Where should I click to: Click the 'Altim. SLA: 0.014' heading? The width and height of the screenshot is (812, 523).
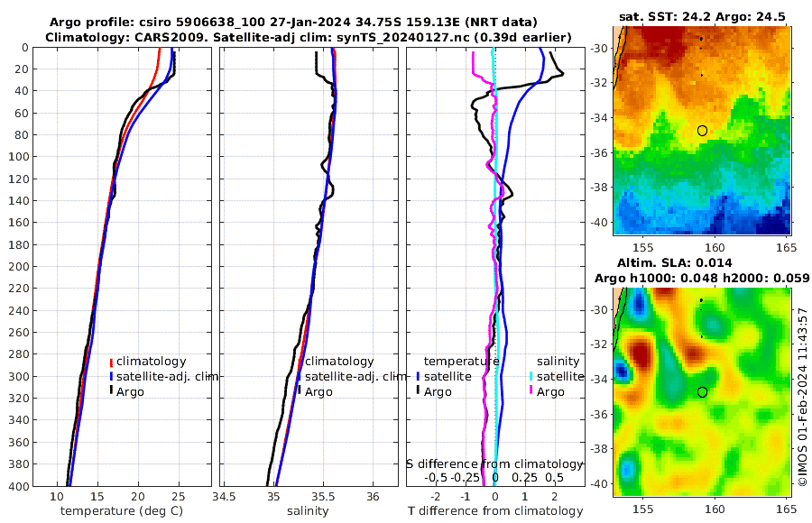click(x=674, y=262)
